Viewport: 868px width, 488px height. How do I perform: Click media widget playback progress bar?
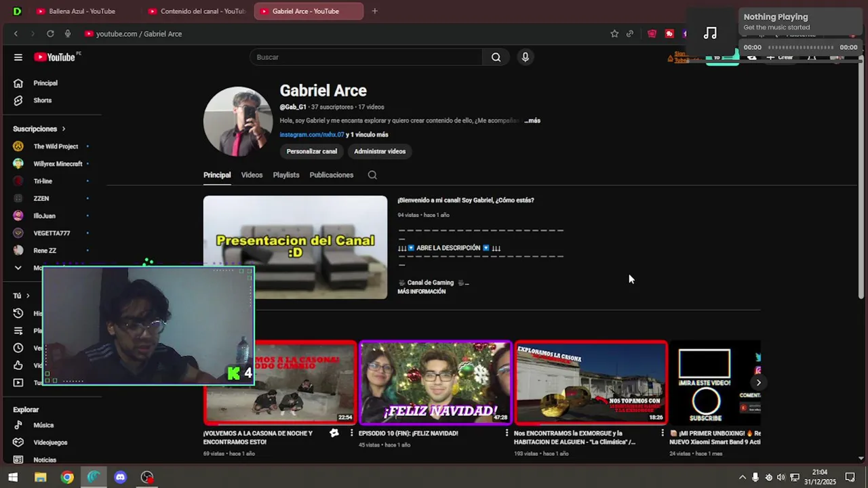(x=801, y=47)
